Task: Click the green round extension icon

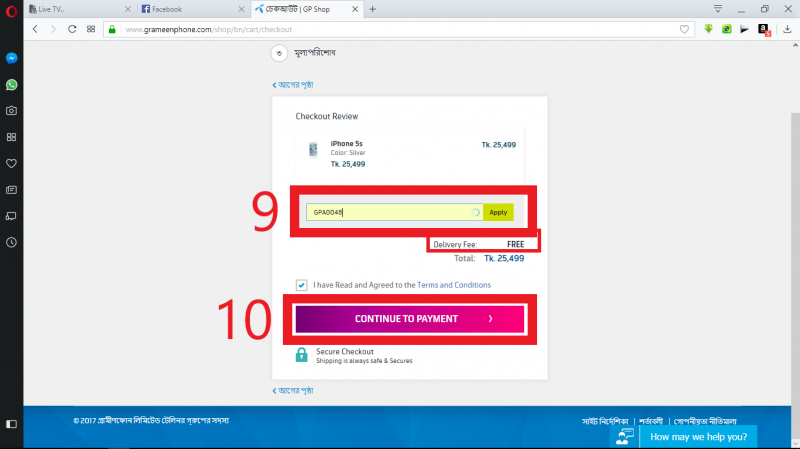Action: [x=727, y=29]
